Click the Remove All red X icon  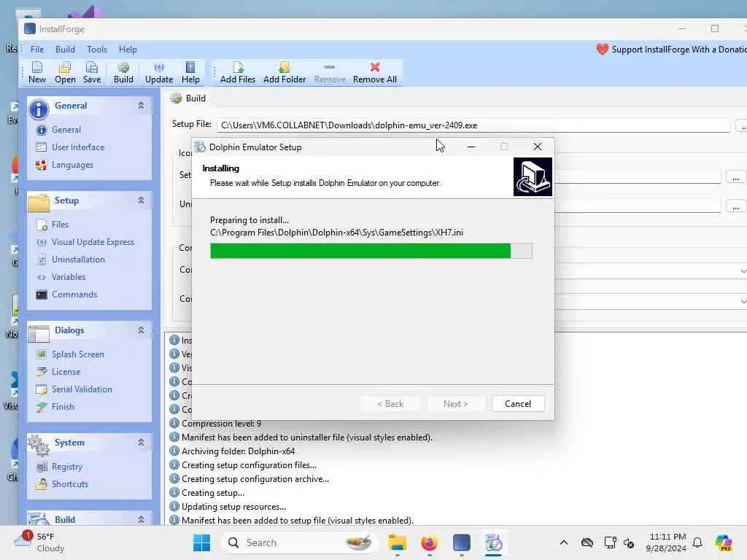pos(375,72)
